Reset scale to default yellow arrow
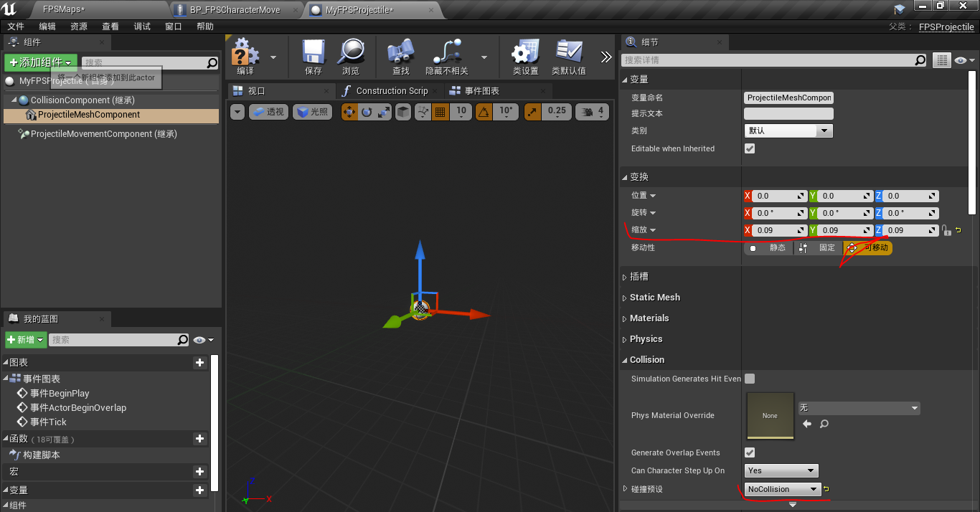The width and height of the screenshot is (980, 512). click(x=958, y=230)
